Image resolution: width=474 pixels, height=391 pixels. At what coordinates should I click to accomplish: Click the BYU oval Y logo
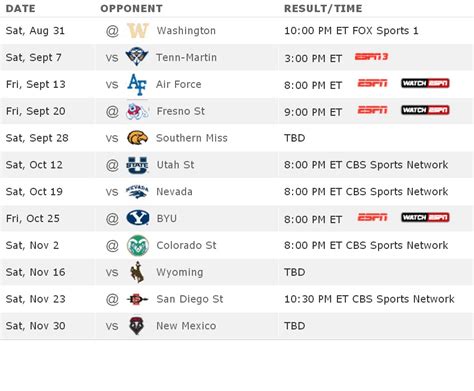(138, 218)
